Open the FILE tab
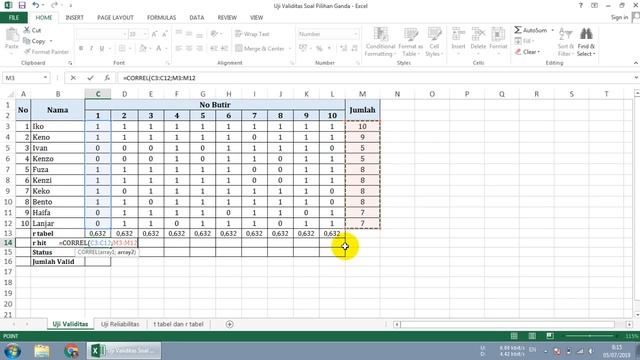Screen dimensions: 640x360 point(14,18)
